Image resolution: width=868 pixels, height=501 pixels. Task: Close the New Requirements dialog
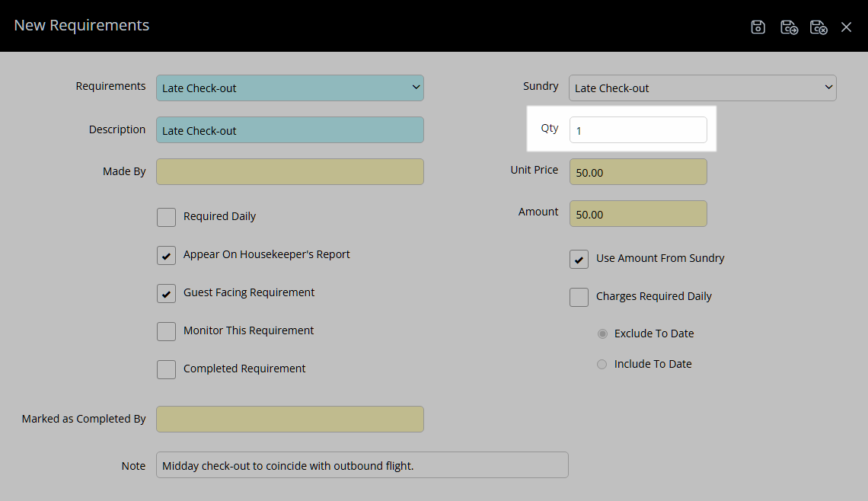846,27
